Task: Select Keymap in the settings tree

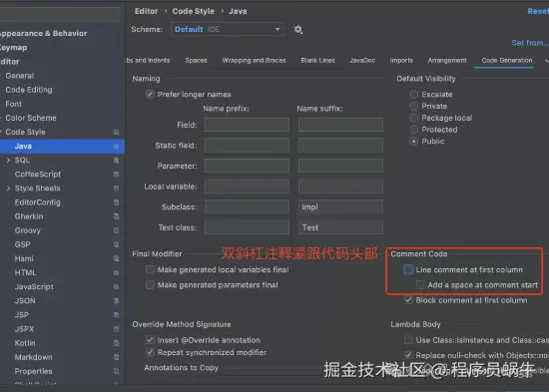Action: (14, 47)
